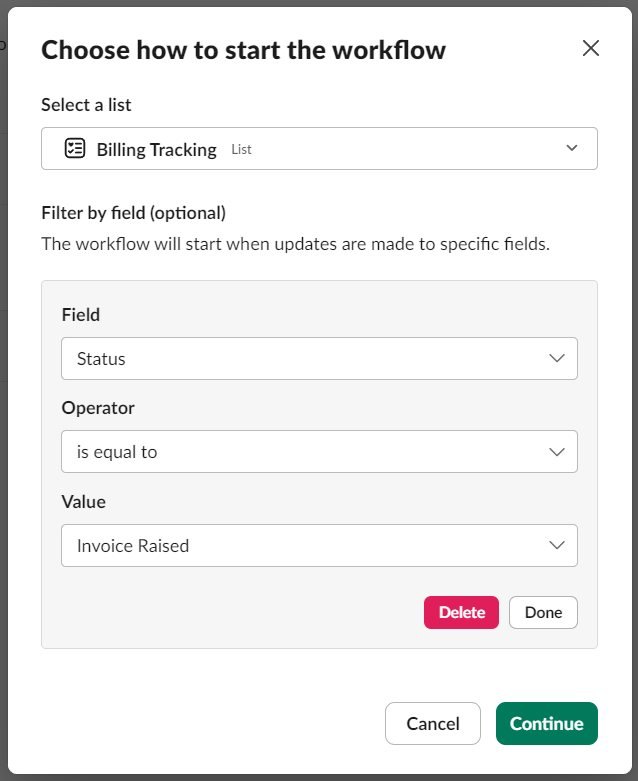Open the Operator dropdown set to is equal to
638x781 pixels.
point(319,452)
